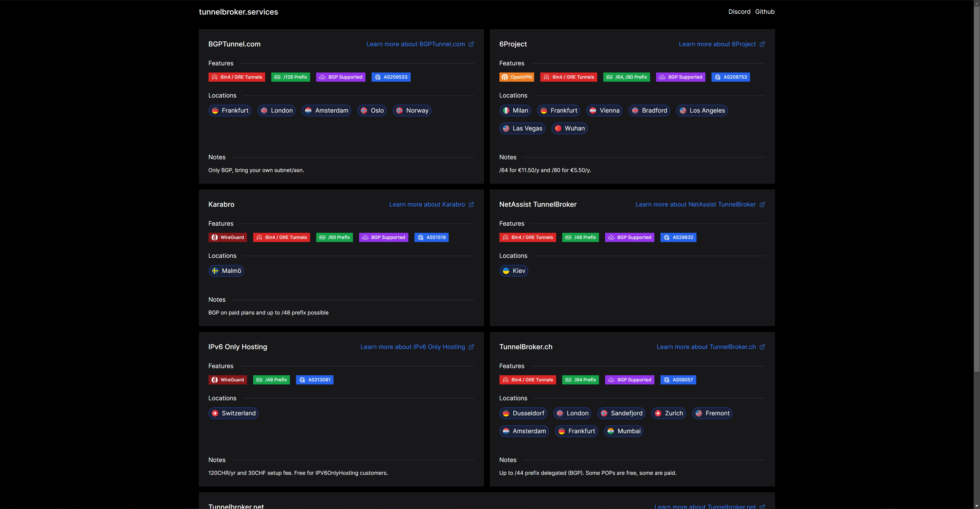This screenshot has width=980, height=509.
Task: Click the /64, /80 Prefix badge
Action: (627, 77)
